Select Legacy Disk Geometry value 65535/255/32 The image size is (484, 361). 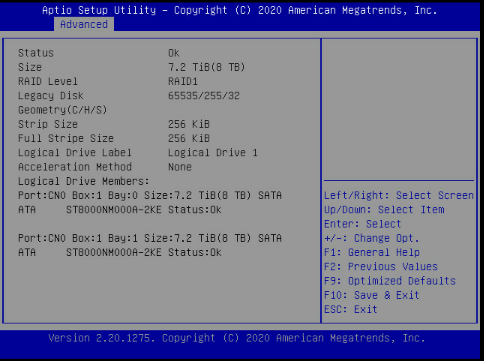pyautogui.click(x=204, y=96)
